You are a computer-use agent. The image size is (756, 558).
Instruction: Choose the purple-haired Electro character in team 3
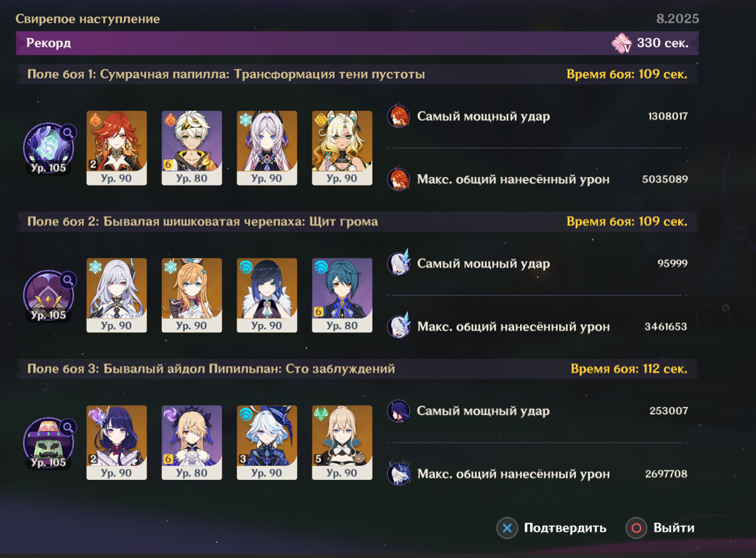(x=116, y=442)
